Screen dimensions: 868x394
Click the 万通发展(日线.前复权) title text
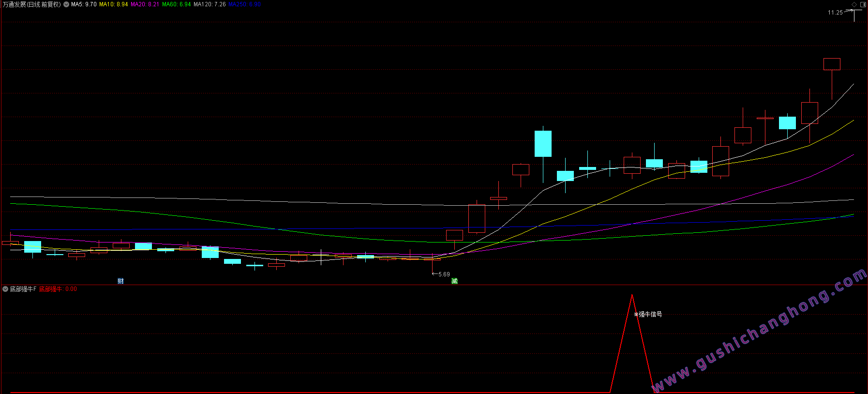(x=32, y=4)
